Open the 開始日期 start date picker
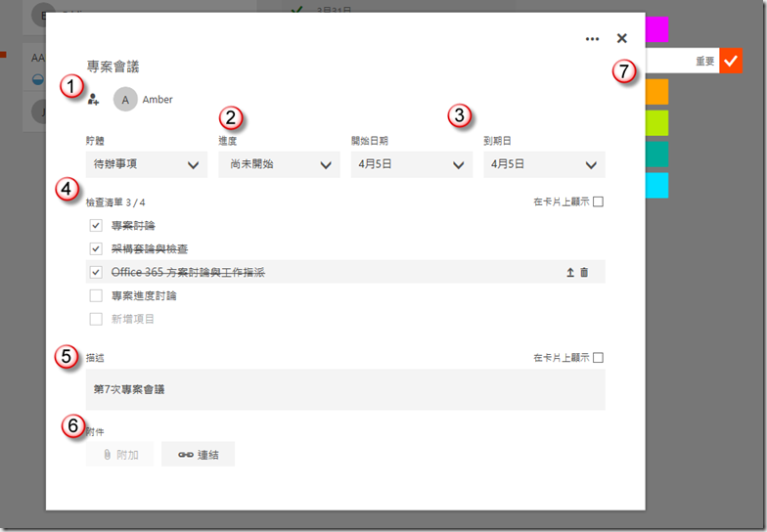Image resolution: width=767 pixels, height=532 pixels. click(411, 164)
